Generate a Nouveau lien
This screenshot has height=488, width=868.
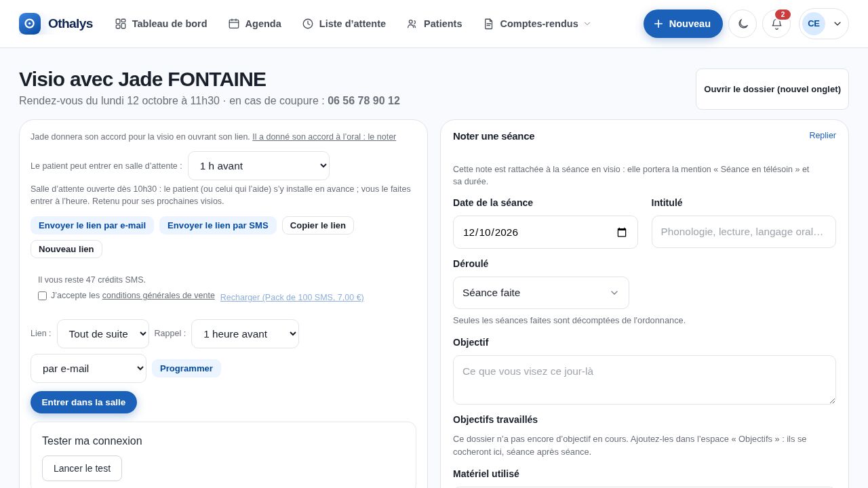pyautogui.click(x=66, y=249)
